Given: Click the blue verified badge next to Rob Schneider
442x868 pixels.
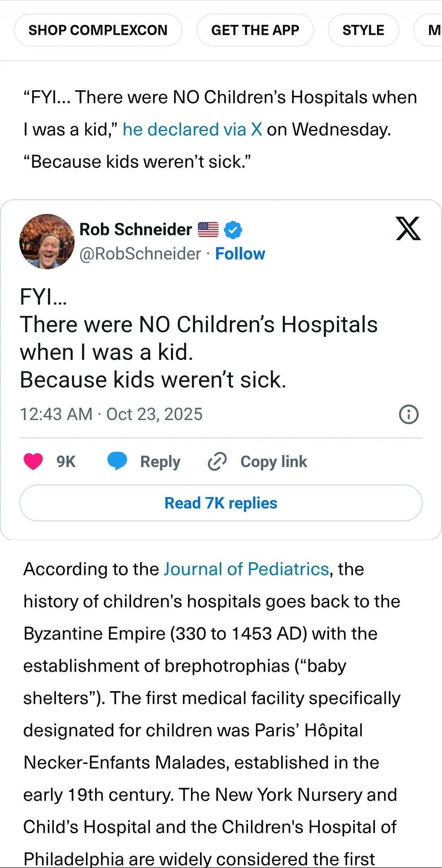Looking at the screenshot, I should tap(233, 230).
